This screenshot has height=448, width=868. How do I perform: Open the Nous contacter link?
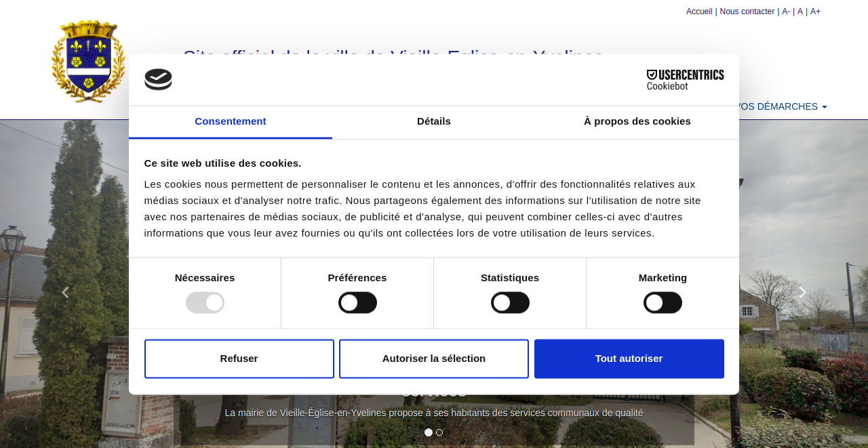(747, 12)
